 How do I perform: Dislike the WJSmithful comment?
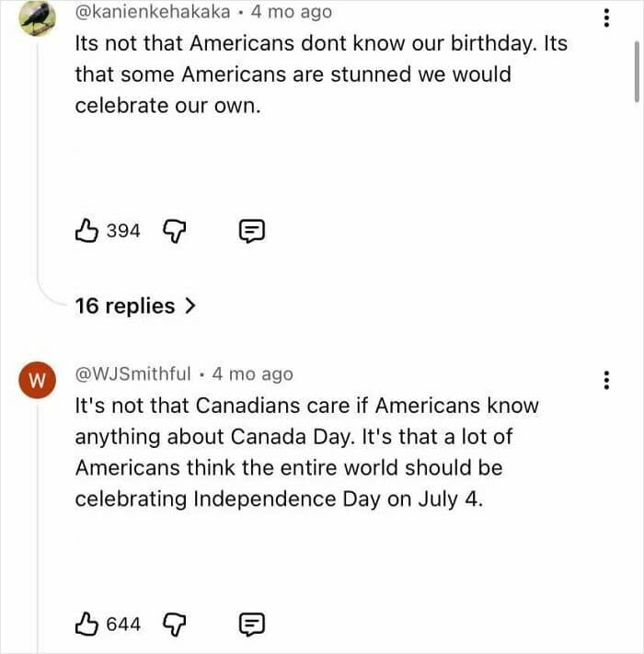175,625
